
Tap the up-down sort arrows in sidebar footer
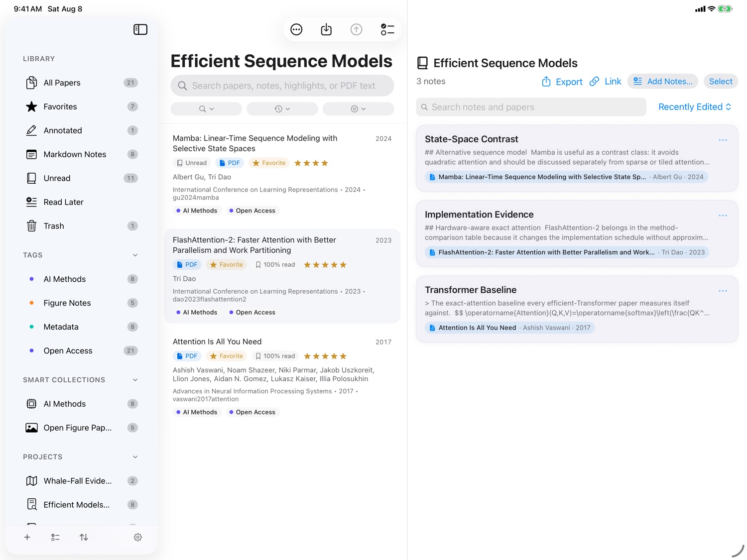point(84,537)
